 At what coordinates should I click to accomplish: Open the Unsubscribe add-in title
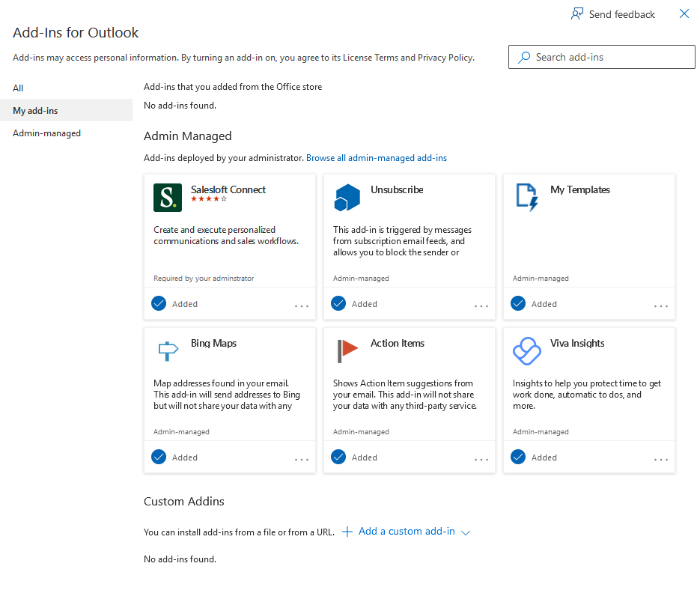397,189
